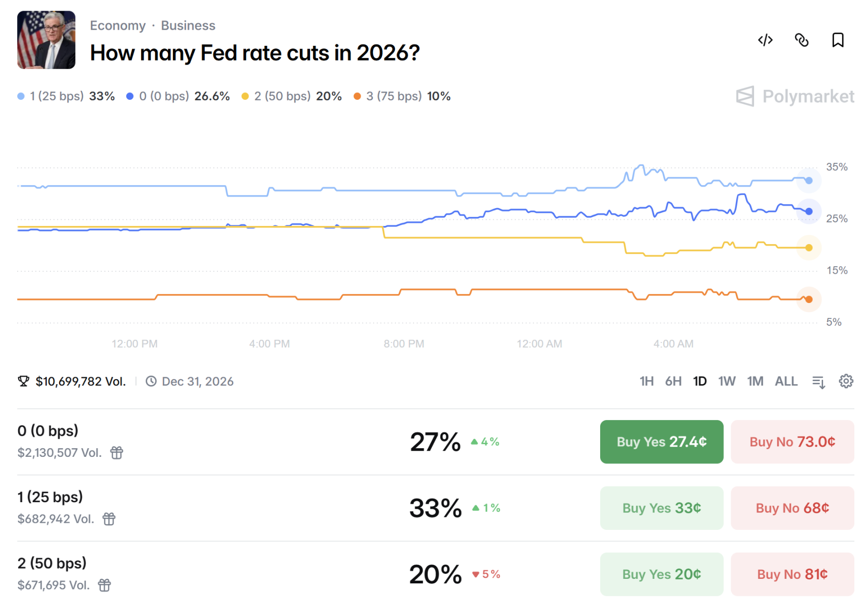Click gift icon beside 2 (50 bps) volume
Image resolution: width=868 pixels, height=597 pixels.
pyautogui.click(x=104, y=585)
